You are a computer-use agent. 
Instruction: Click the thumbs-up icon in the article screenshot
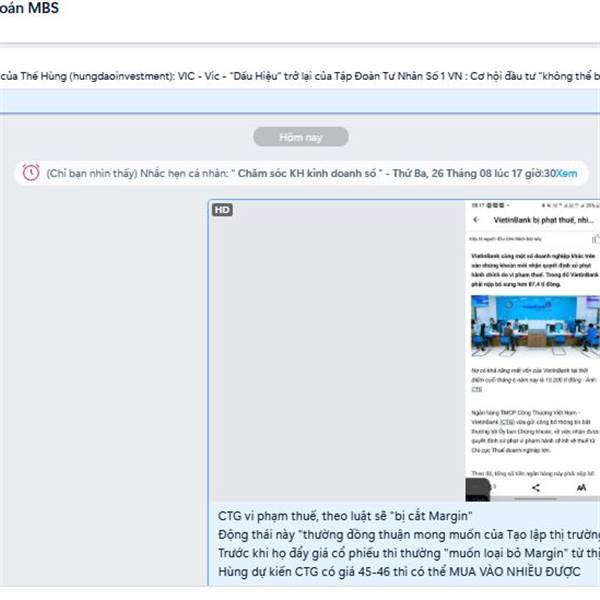click(595, 239)
